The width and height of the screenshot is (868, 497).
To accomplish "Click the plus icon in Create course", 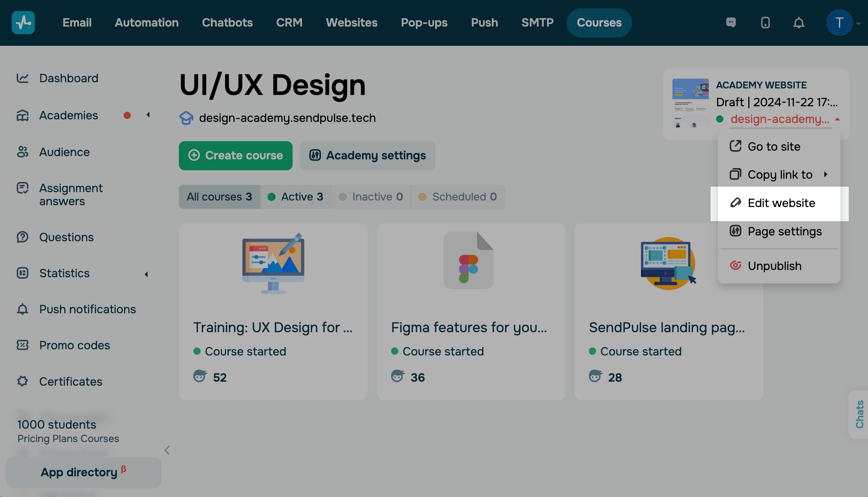I will [194, 155].
